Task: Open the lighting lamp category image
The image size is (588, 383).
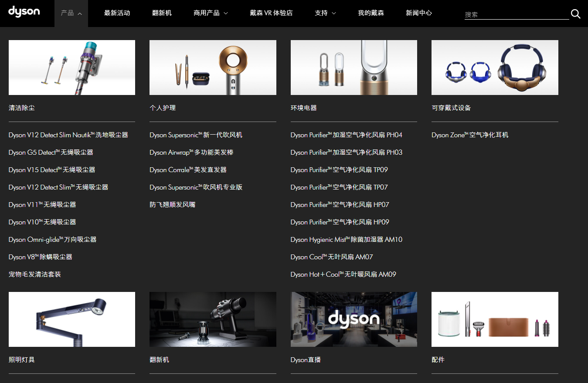Action: coord(72,319)
